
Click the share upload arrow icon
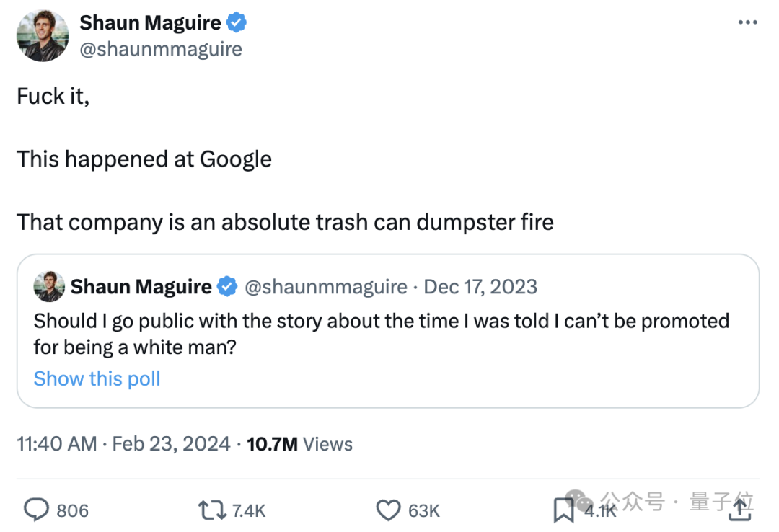pyautogui.click(x=740, y=510)
